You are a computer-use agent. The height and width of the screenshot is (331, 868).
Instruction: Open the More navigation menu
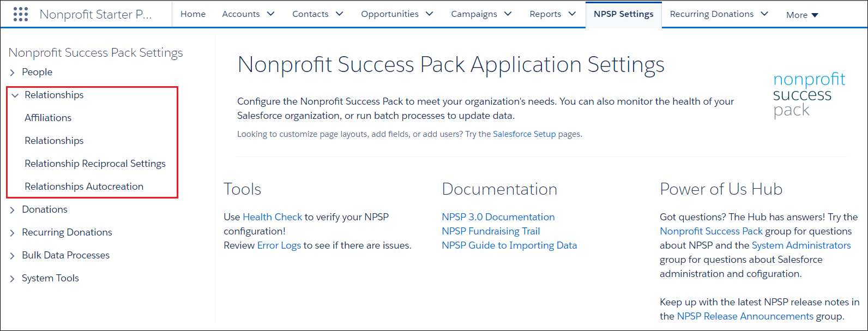click(802, 15)
